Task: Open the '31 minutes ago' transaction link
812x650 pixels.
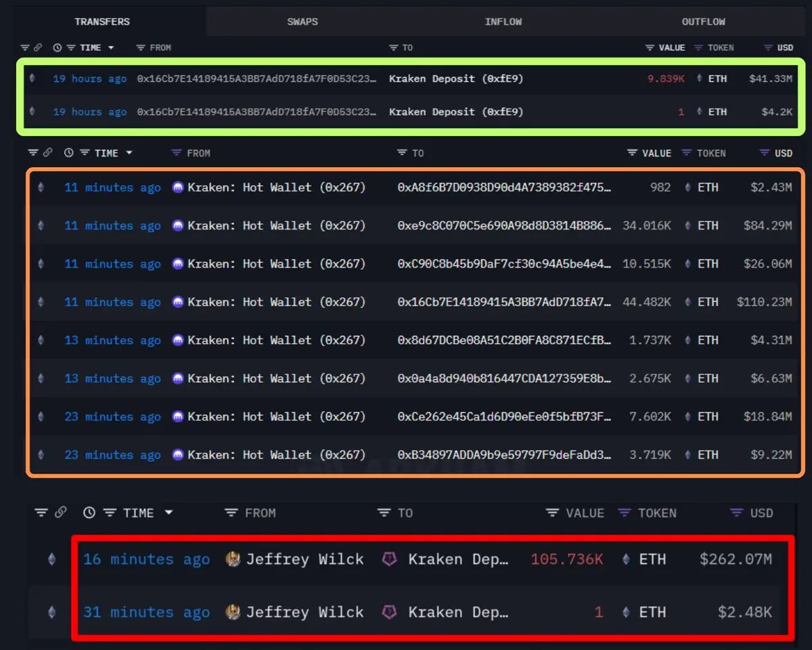Action: click(x=146, y=612)
